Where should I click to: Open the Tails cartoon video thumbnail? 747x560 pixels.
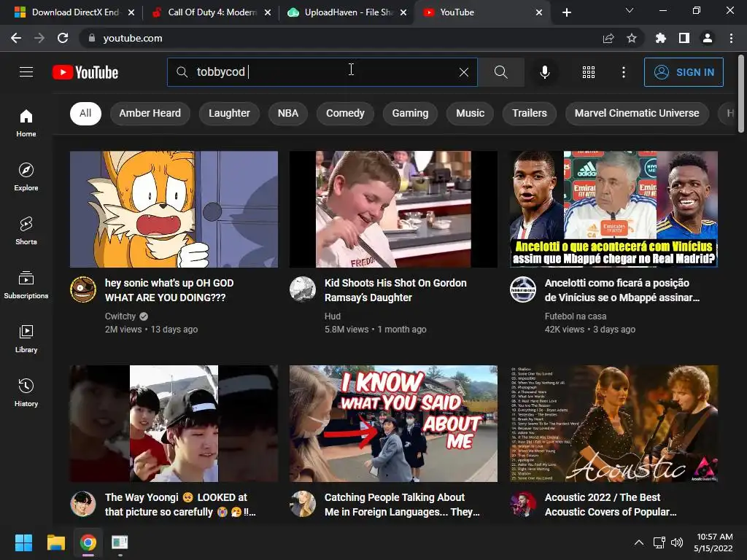[x=174, y=209]
